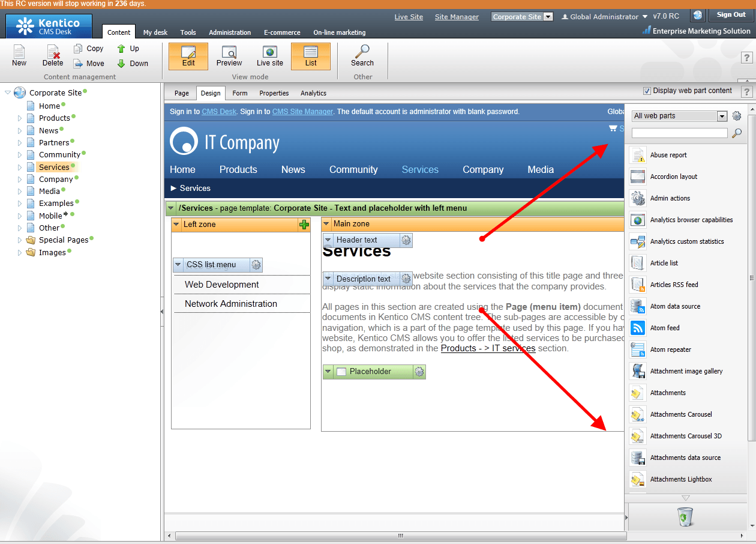Add web part to Left zone with plus icon
This screenshot has width=756, height=544.
tap(304, 225)
